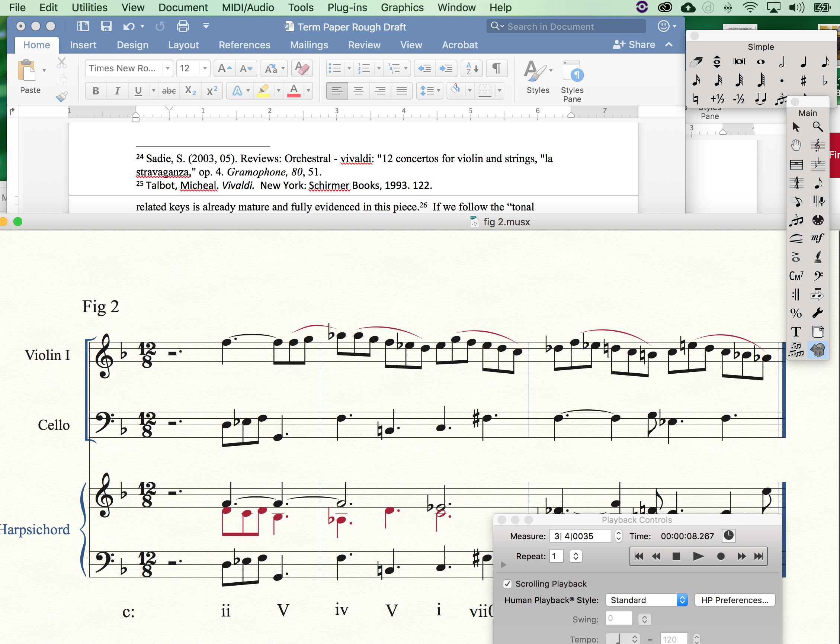
Task: Toggle Bold formatting in Word ribbon
Action: tap(96, 91)
